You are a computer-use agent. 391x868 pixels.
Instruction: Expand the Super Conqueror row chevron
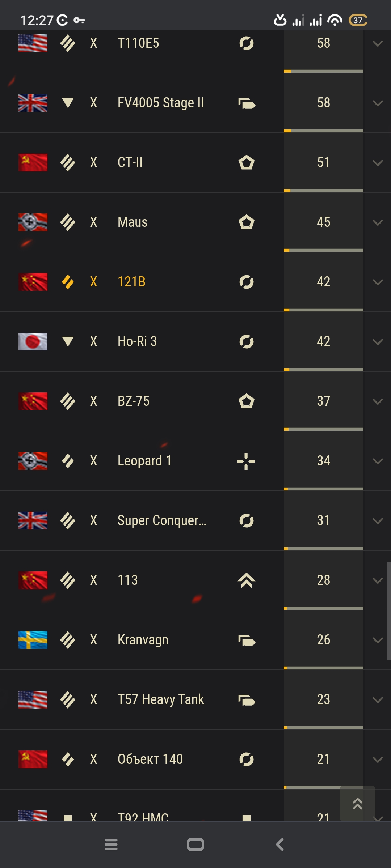[x=378, y=521]
